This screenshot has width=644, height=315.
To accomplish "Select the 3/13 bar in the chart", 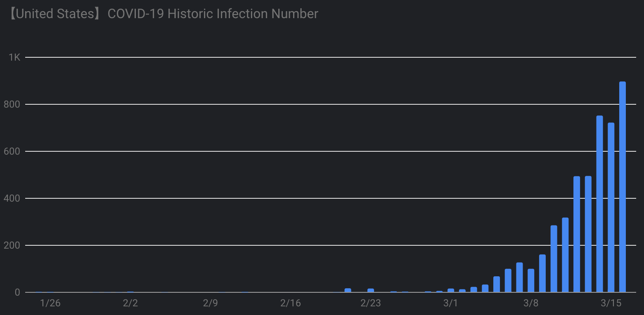I will (588, 234).
